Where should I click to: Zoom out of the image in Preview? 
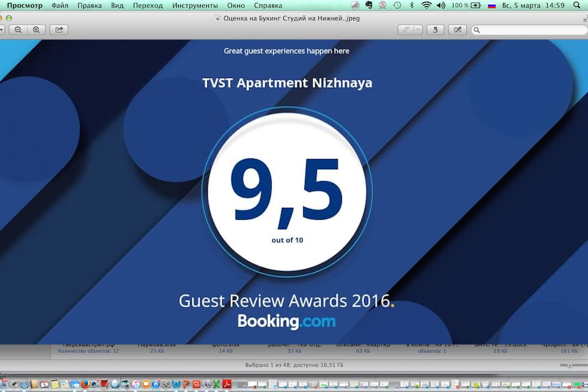click(x=18, y=30)
